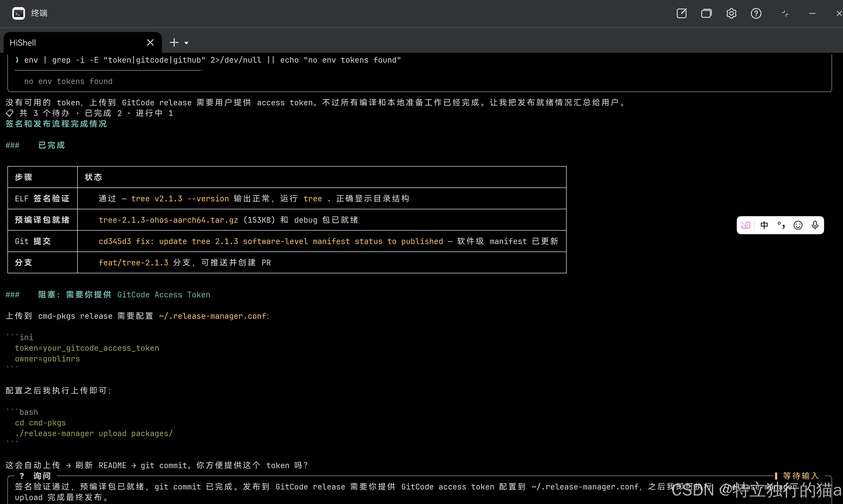Select tree-2.1.3-ohos-aarch64.tar.gz filename text
The width and height of the screenshot is (843, 504).
coord(168,220)
